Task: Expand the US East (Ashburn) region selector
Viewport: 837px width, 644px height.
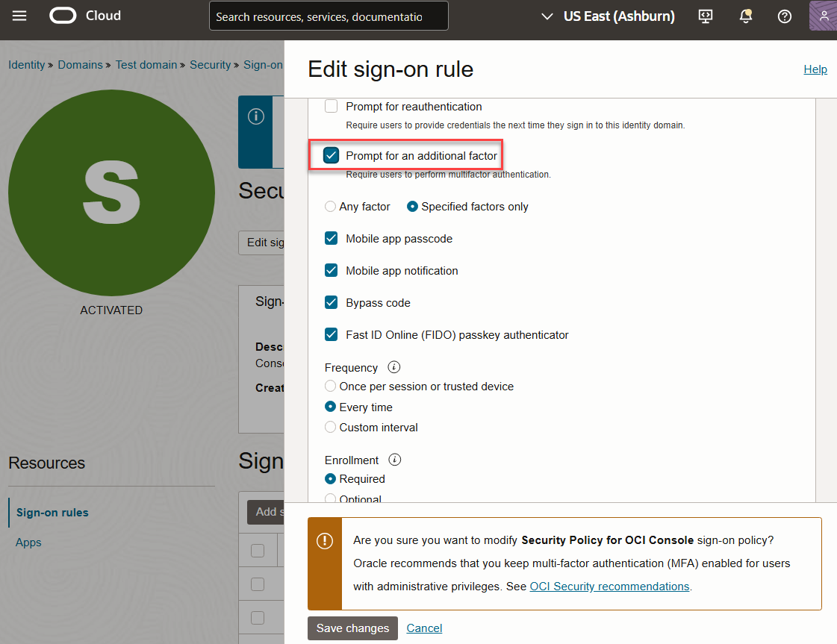Action: pyautogui.click(x=609, y=16)
